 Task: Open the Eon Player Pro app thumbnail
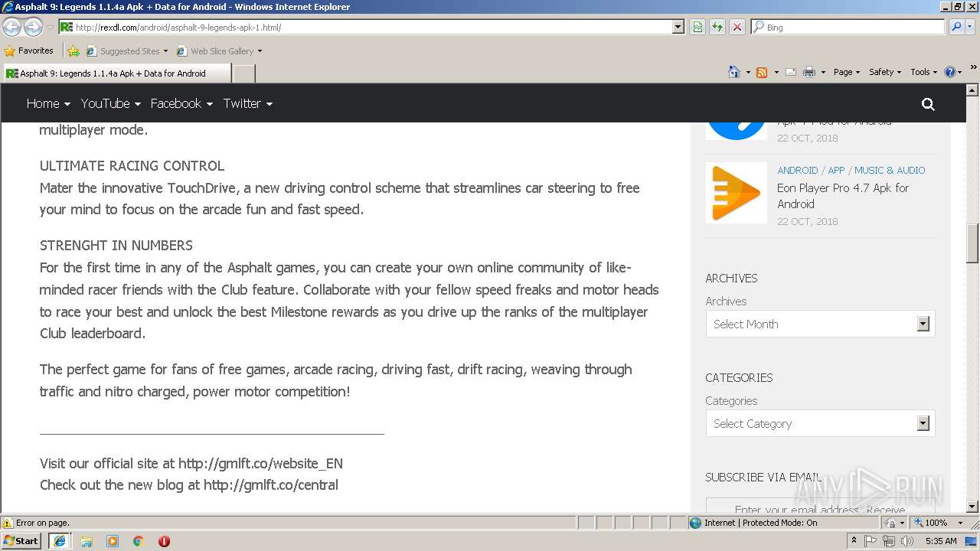[x=736, y=193]
